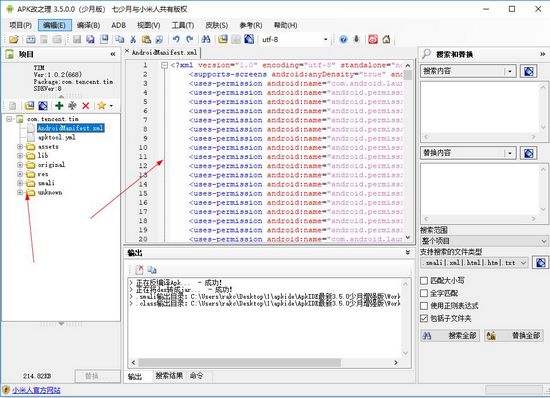Viewport: 550px width, 398px height.
Task: Click the binoculars find icon in toolbar
Action: [206, 39]
